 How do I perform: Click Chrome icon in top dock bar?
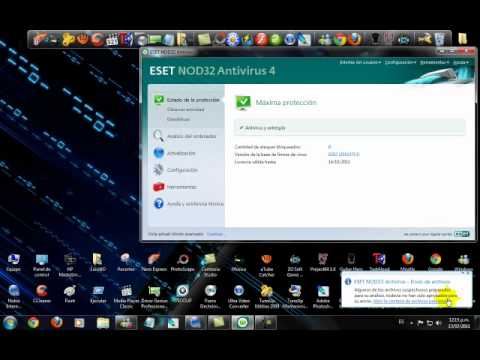point(340,39)
